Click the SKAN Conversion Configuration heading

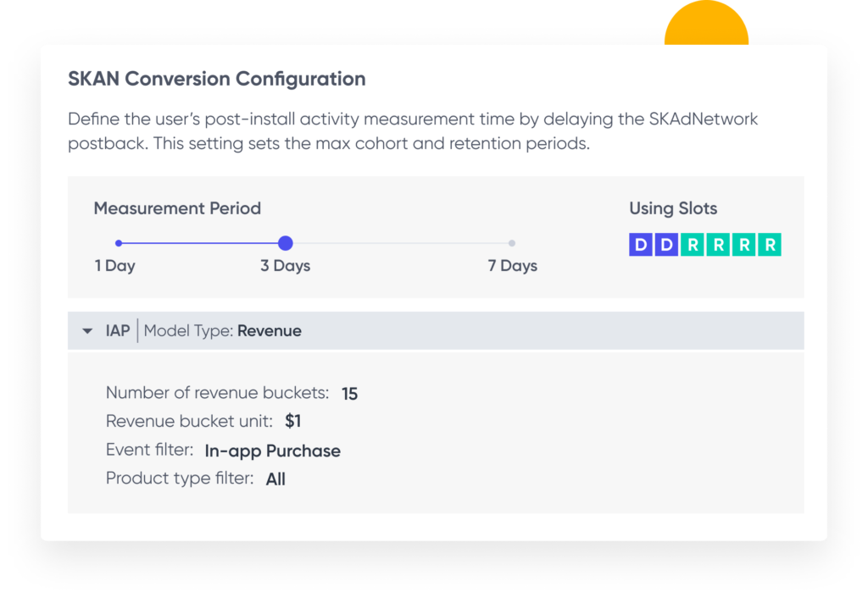point(217,80)
